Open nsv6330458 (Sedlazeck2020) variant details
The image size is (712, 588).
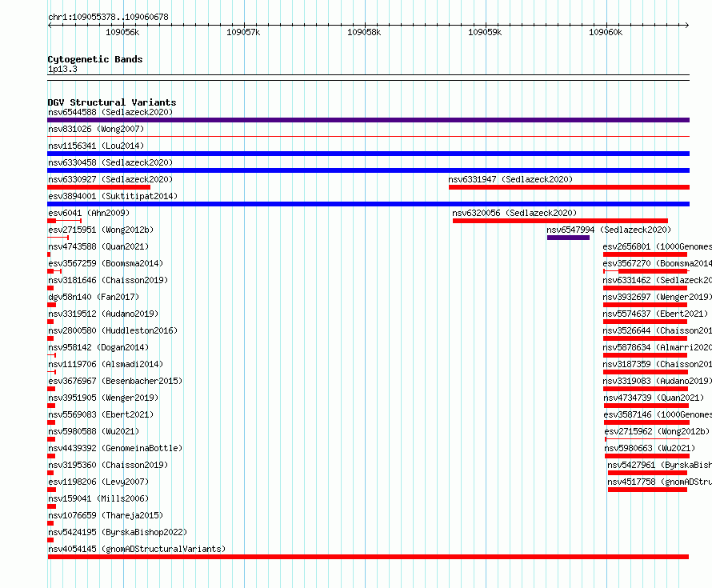(110, 162)
